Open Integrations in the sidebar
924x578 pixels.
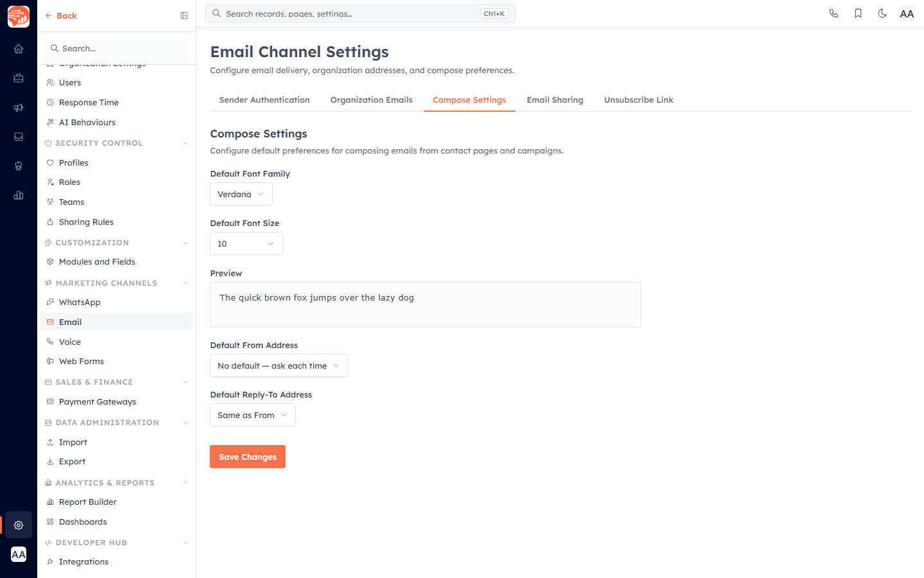tap(116, 562)
